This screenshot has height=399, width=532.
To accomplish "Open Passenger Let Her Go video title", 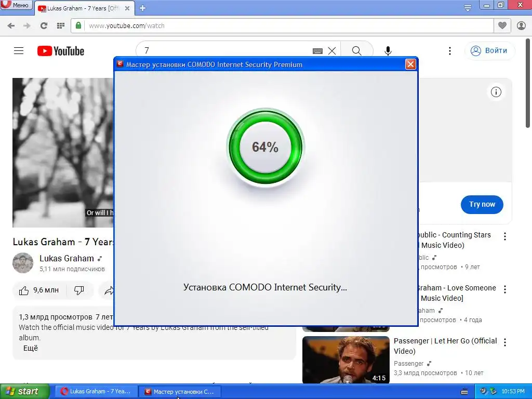I will click(445, 345).
